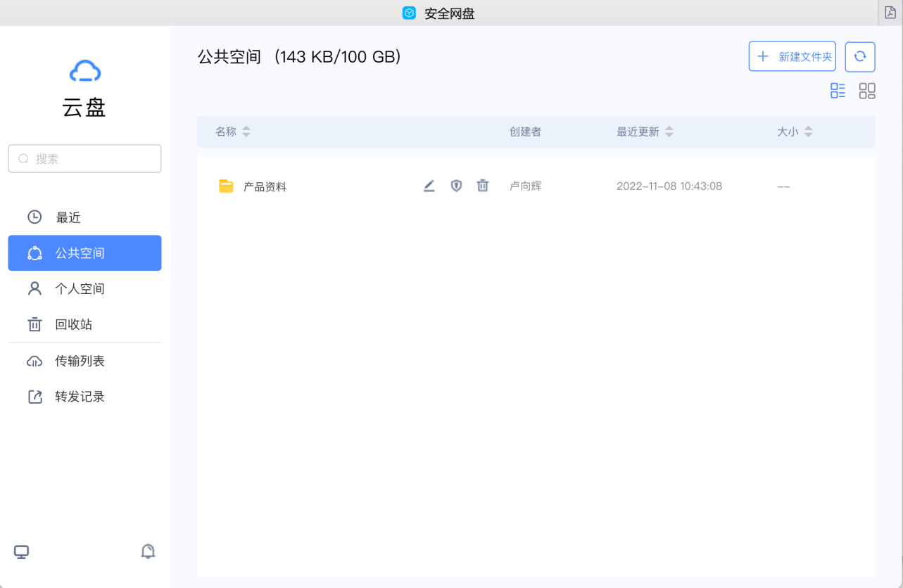Image resolution: width=903 pixels, height=588 pixels.
Task: Select the rename pencil icon for 产品资料
Action: (x=429, y=186)
